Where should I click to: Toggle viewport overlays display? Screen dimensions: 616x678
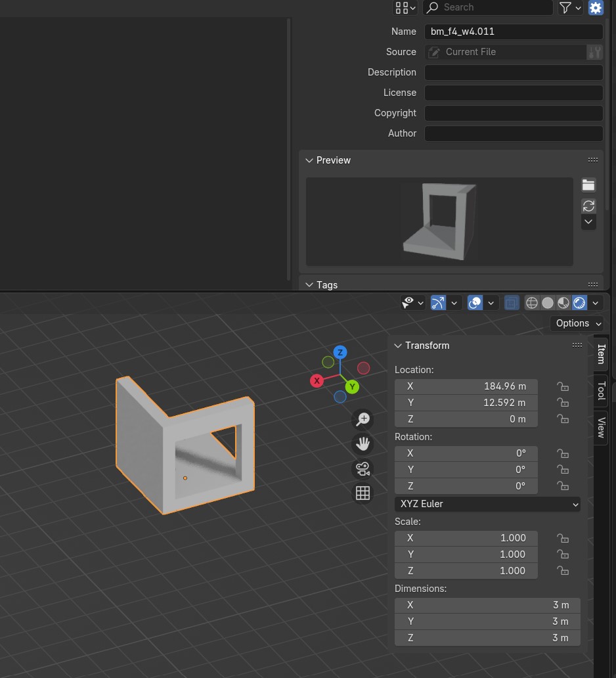coord(475,303)
